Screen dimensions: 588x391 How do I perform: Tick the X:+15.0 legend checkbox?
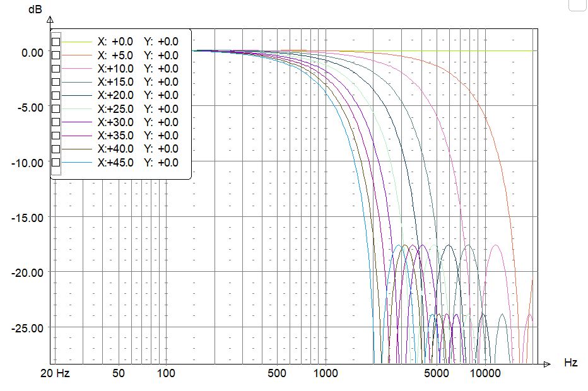56,82
